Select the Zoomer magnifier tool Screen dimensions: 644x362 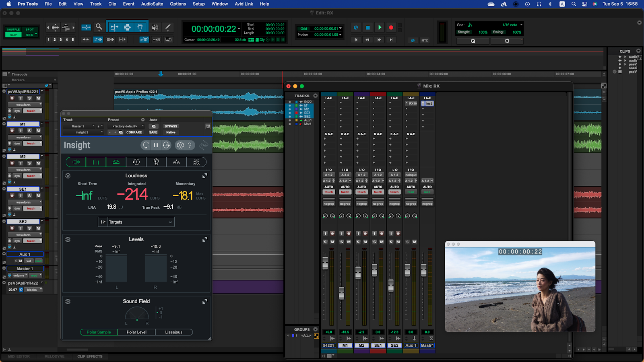99,27
